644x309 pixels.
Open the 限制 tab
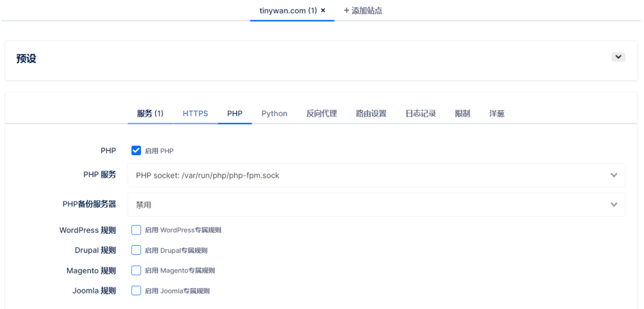(x=463, y=114)
